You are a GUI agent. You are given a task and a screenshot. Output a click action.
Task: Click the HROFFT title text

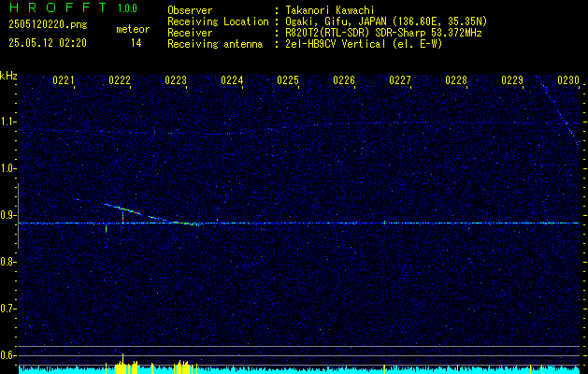tap(58, 7)
